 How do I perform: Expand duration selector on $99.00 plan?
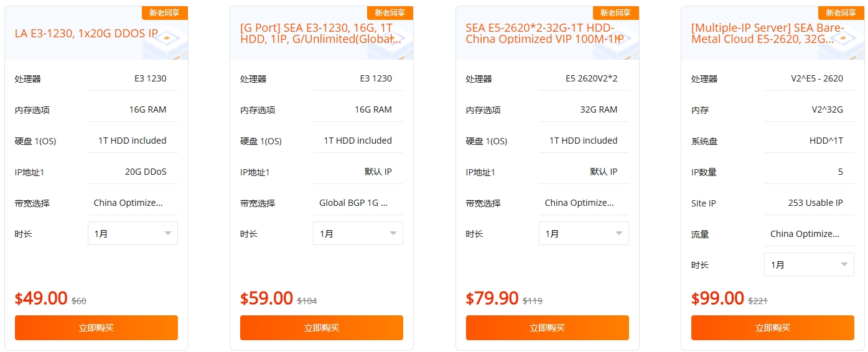[x=809, y=264]
